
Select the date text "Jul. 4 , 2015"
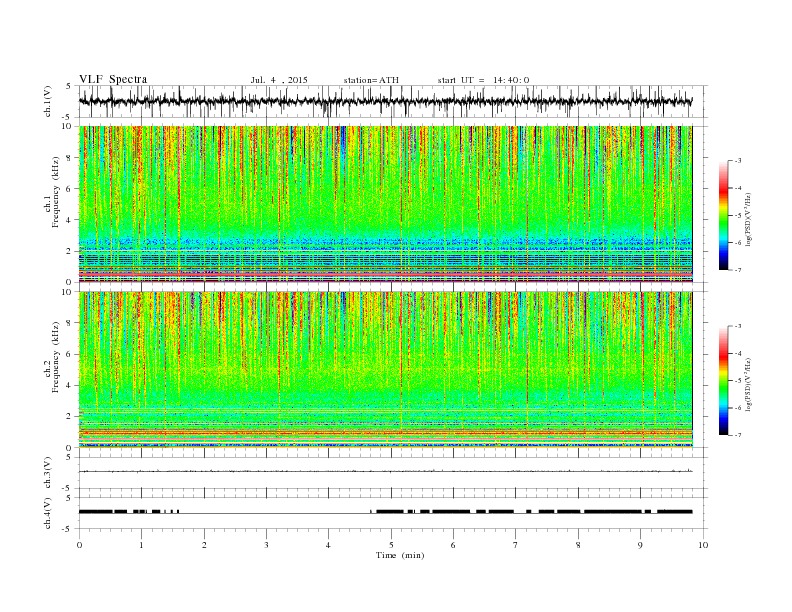pos(279,80)
